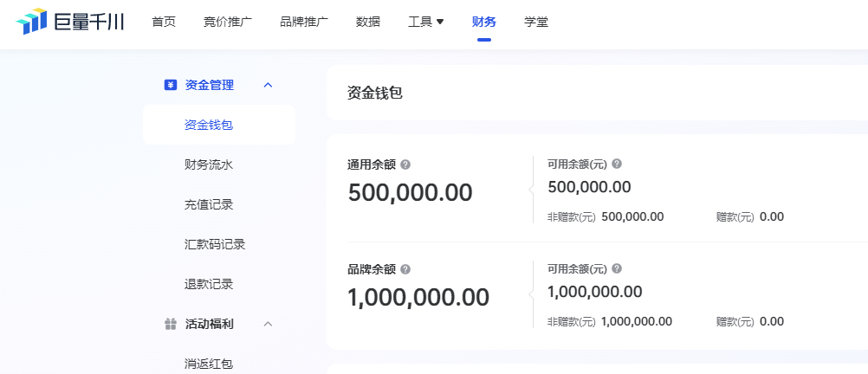This screenshot has height=374, width=868.
Task: Click the large 500,000.00 通用余额 amount
Action: (411, 192)
